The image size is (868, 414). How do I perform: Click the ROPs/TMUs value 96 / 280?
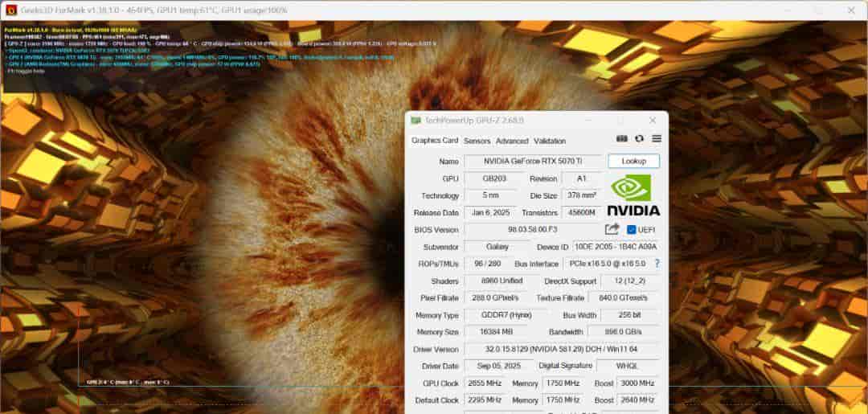coord(487,264)
